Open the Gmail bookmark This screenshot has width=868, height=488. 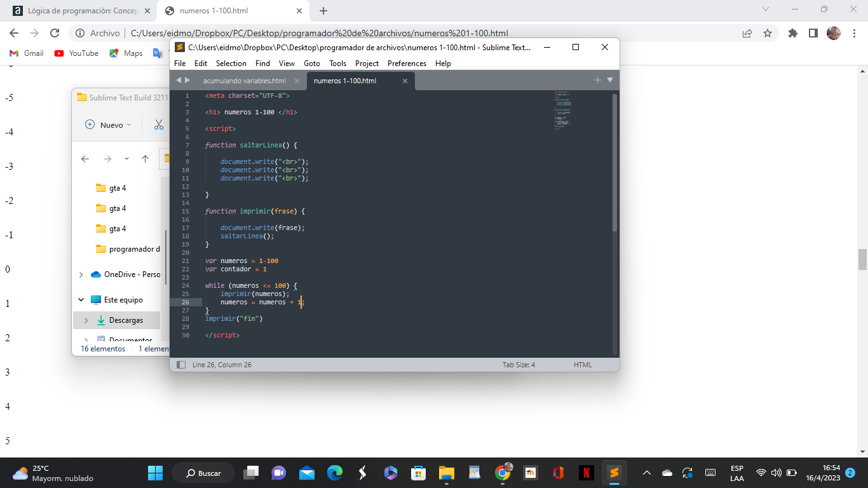tap(27, 53)
